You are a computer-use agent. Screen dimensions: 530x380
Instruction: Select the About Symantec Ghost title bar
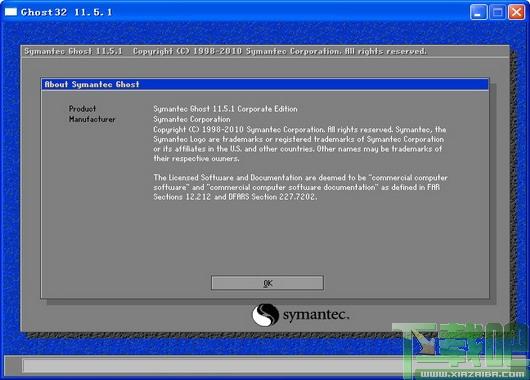265,84
